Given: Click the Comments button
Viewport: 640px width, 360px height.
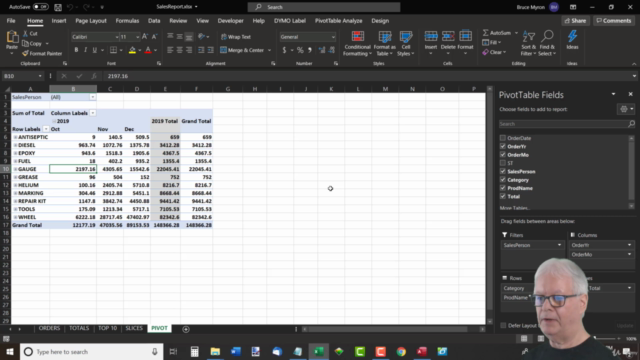Looking at the screenshot, I should [x=614, y=20].
